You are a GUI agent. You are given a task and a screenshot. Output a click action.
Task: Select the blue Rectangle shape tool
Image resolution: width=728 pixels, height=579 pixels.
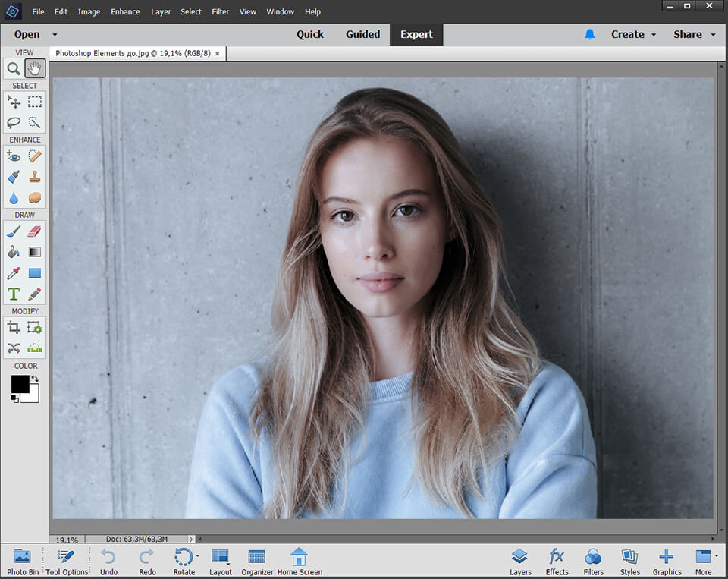tap(35, 272)
